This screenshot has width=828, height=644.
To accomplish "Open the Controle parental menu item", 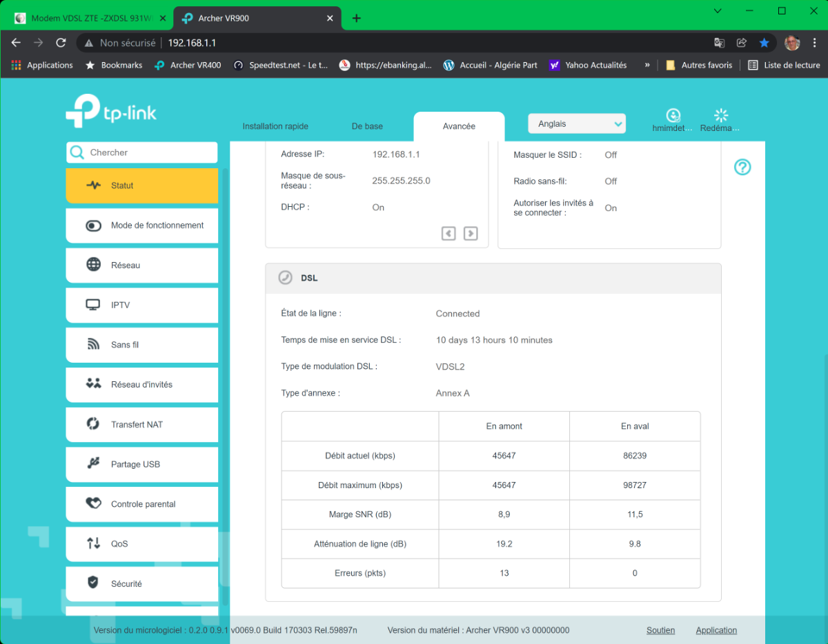I will pos(141,504).
